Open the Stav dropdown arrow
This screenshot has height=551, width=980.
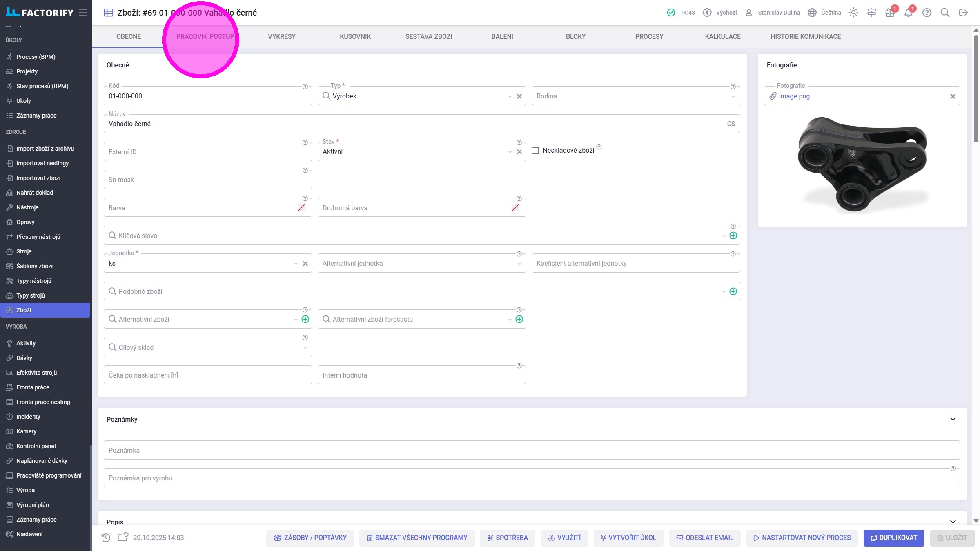click(510, 152)
